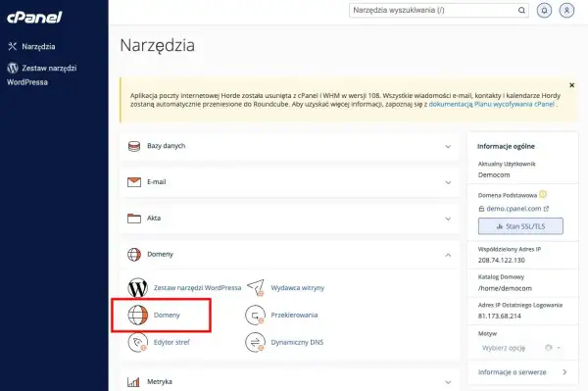Expand the E-mail section chevron
The width and height of the screenshot is (588, 391).
click(x=448, y=182)
